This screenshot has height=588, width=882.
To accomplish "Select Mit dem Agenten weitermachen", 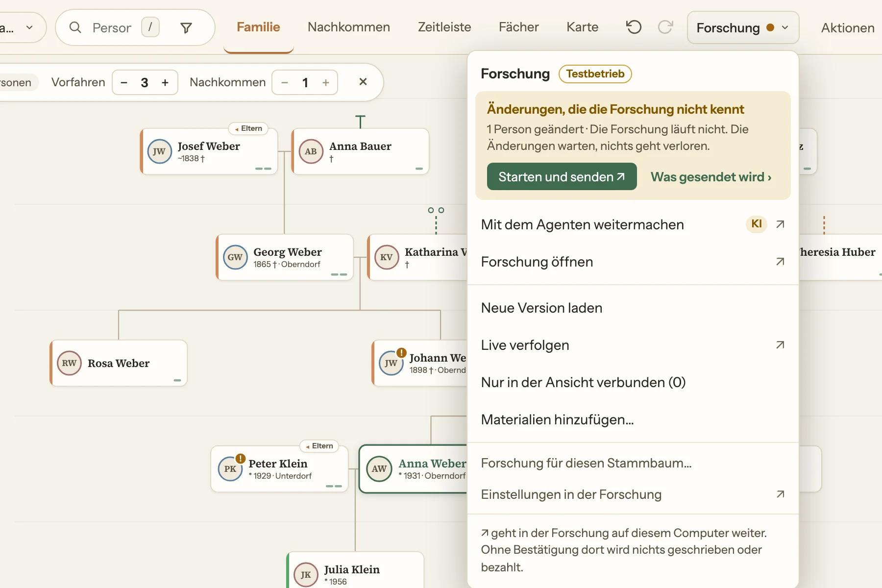I will tap(633, 224).
